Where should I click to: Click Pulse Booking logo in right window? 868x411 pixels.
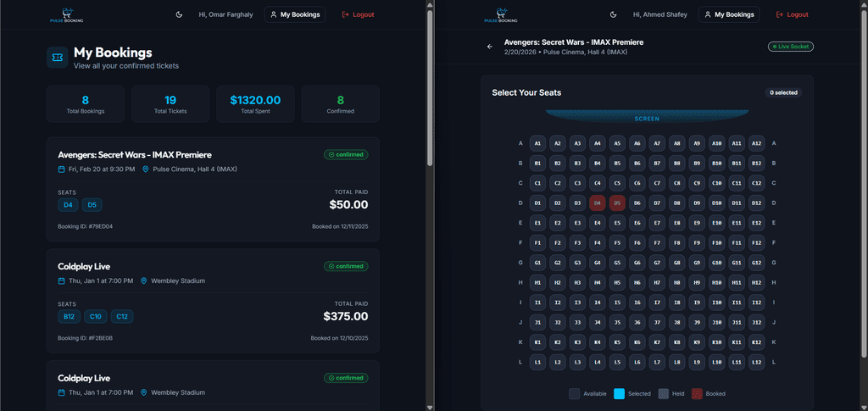500,14
